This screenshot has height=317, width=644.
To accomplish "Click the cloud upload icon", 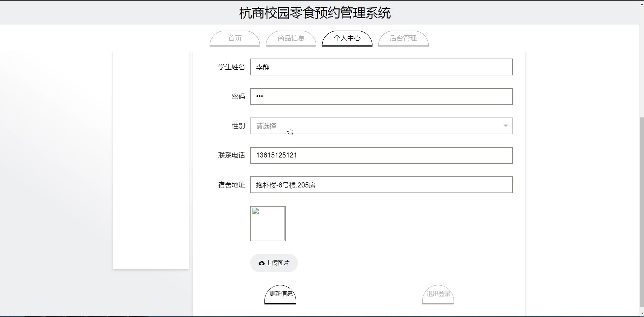I will (x=261, y=263).
